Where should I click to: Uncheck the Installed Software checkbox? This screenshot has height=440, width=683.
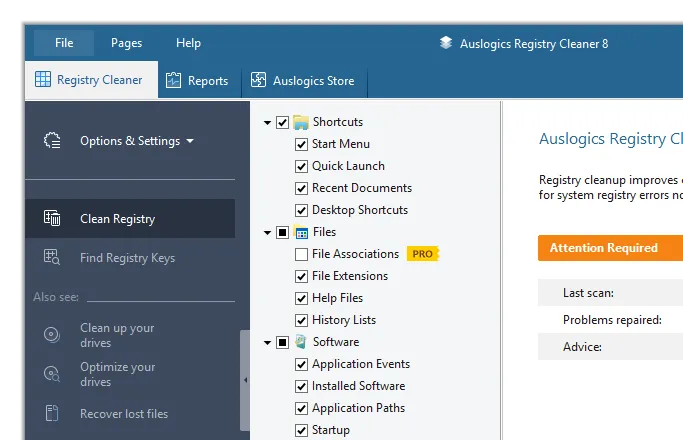click(301, 386)
